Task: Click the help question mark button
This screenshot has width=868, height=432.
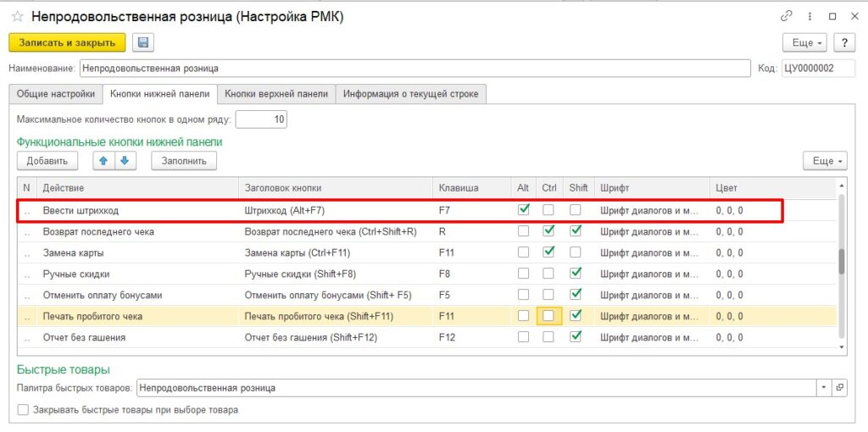Action: pos(844,42)
